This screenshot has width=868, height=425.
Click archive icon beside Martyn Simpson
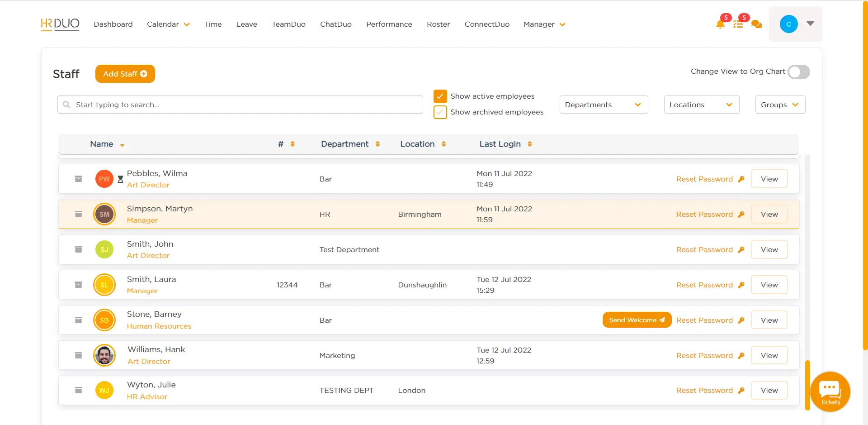pos(78,214)
